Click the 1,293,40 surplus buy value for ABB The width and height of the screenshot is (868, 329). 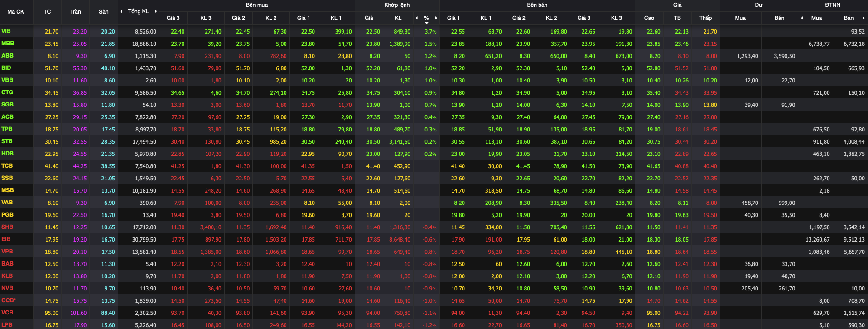tap(747, 56)
